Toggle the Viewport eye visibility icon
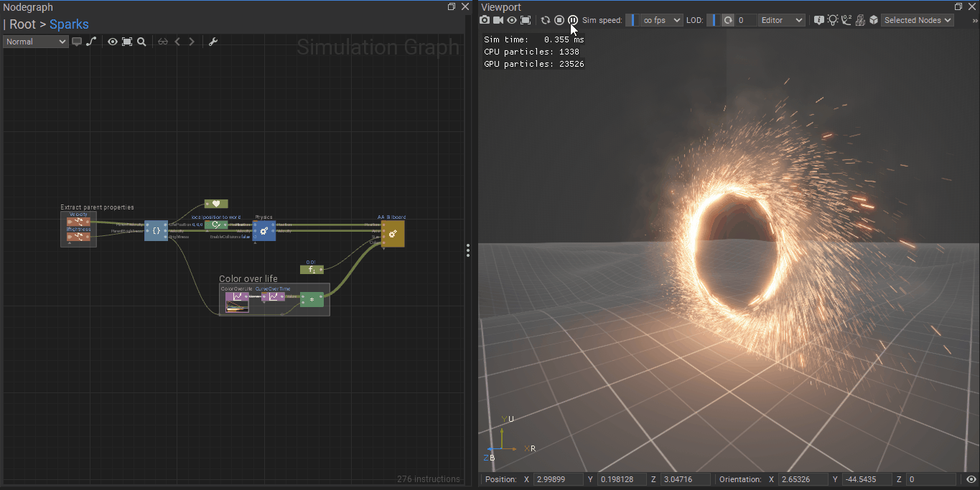Viewport: 980px width, 490px height. (x=512, y=20)
